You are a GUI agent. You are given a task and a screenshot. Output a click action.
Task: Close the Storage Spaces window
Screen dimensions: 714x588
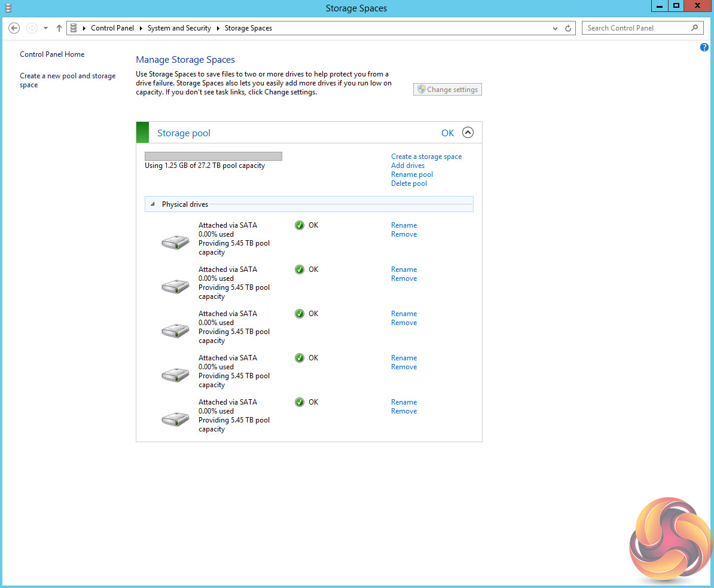click(x=698, y=5)
